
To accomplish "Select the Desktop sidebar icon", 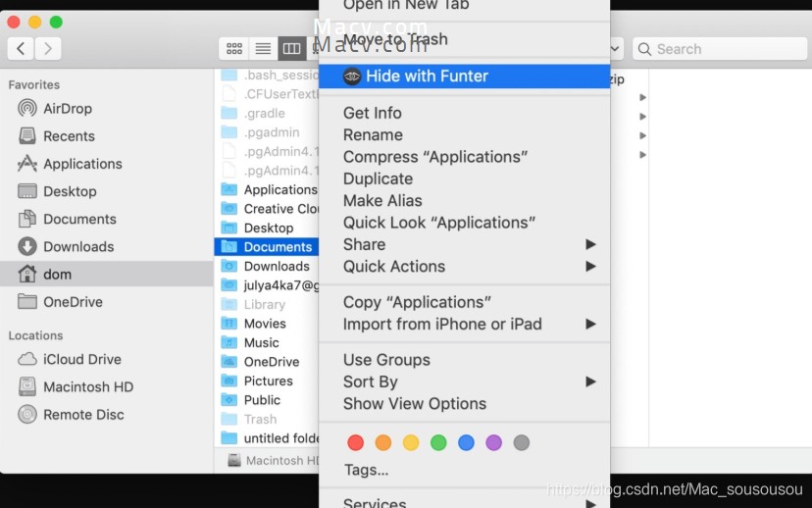I will pos(26,191).
